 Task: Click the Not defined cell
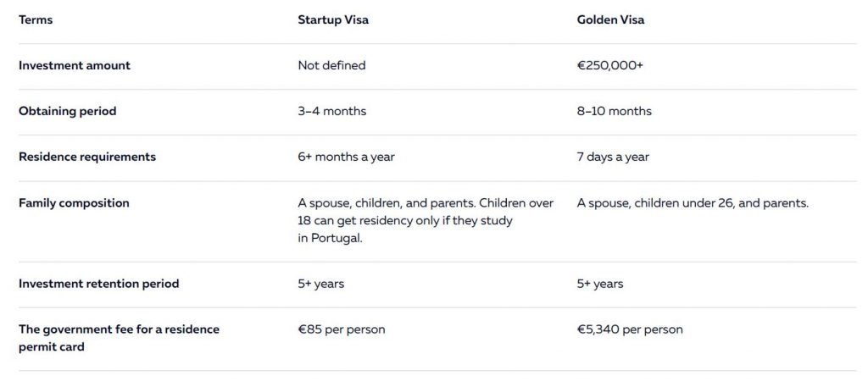point(331,65)
